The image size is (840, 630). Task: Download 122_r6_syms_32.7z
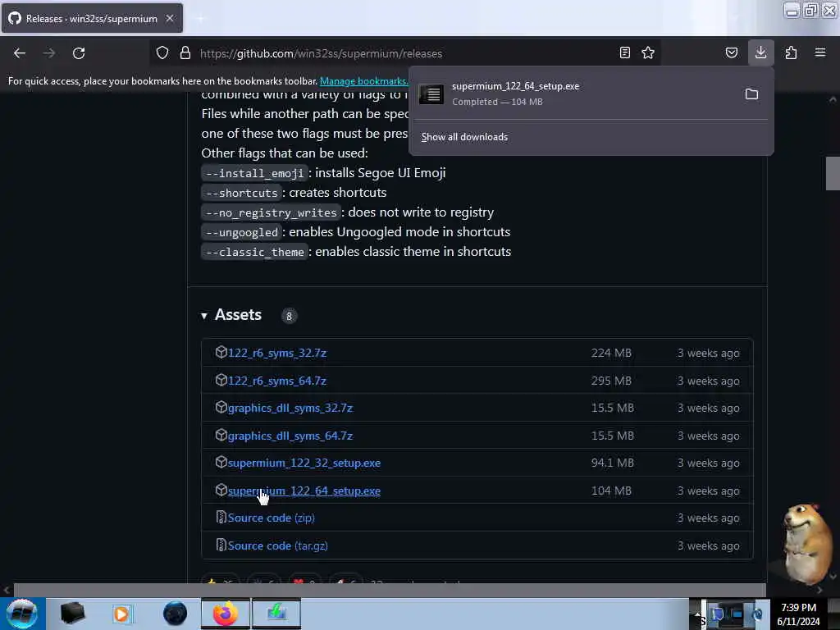tap(277, 353)
